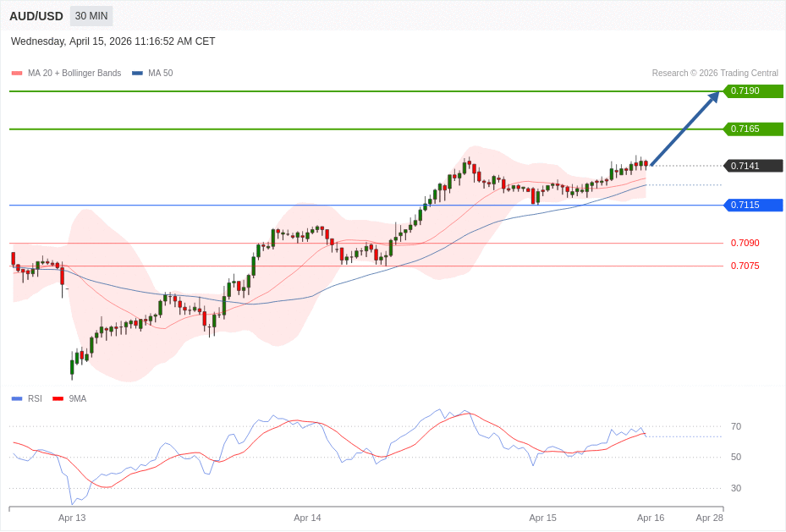Click the blue RSI legend marker
This screenshot has width=786, height=532.
(x=17, y=399)
